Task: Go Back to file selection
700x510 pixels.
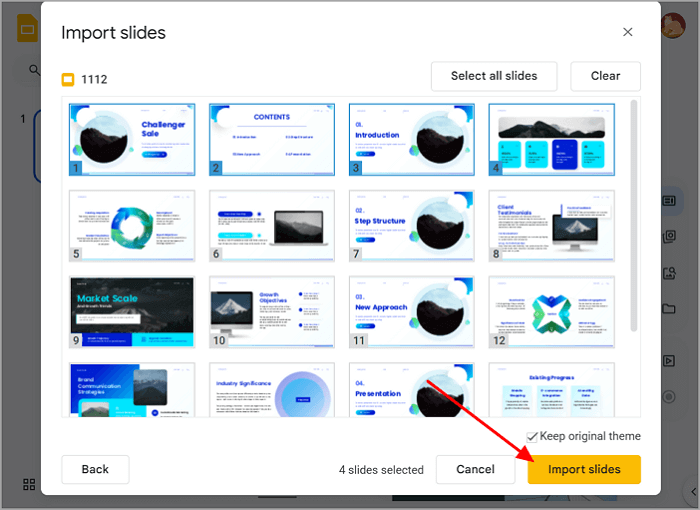Action: pos(95,469)
